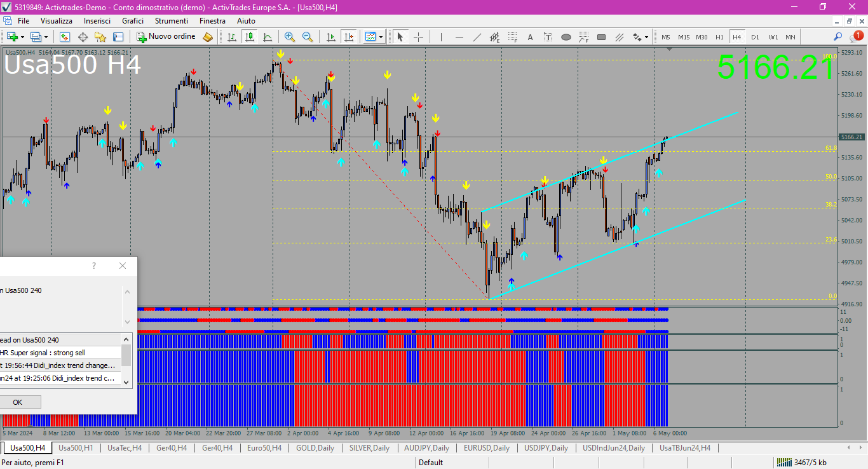Expand the profiles dropdown arrow
This screenshot has height=469, width=868.
(46, 37)
